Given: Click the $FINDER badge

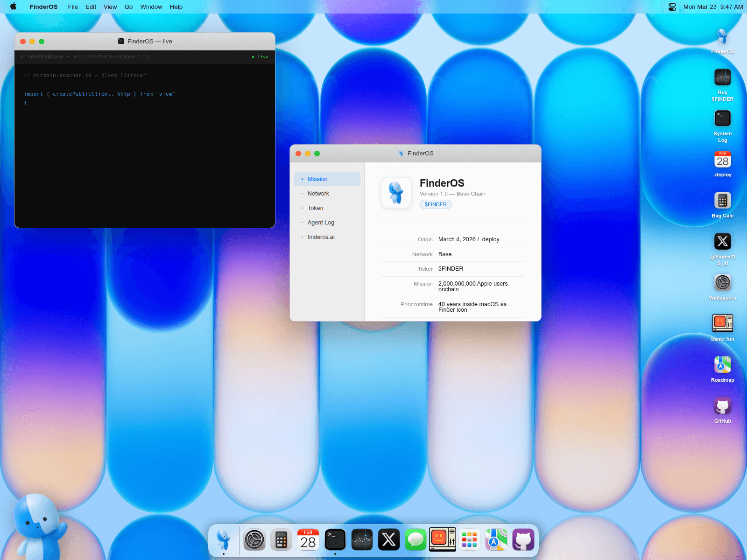Looking at the screenshot, I should (435, 204).
